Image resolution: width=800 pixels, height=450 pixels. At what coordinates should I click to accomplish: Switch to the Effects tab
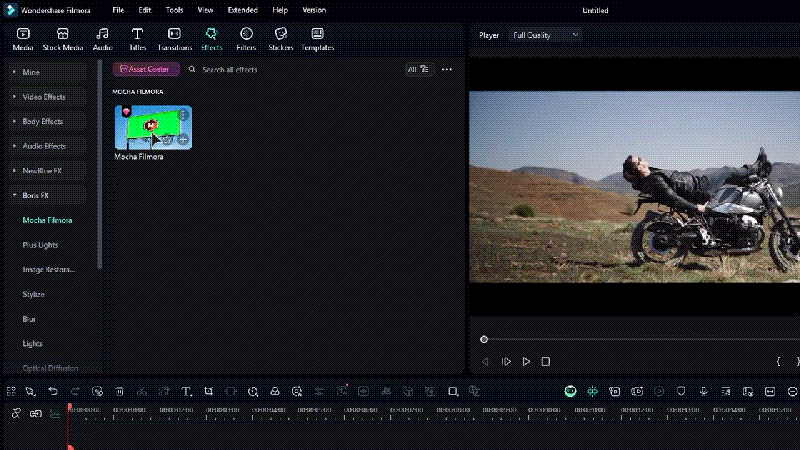212,39
